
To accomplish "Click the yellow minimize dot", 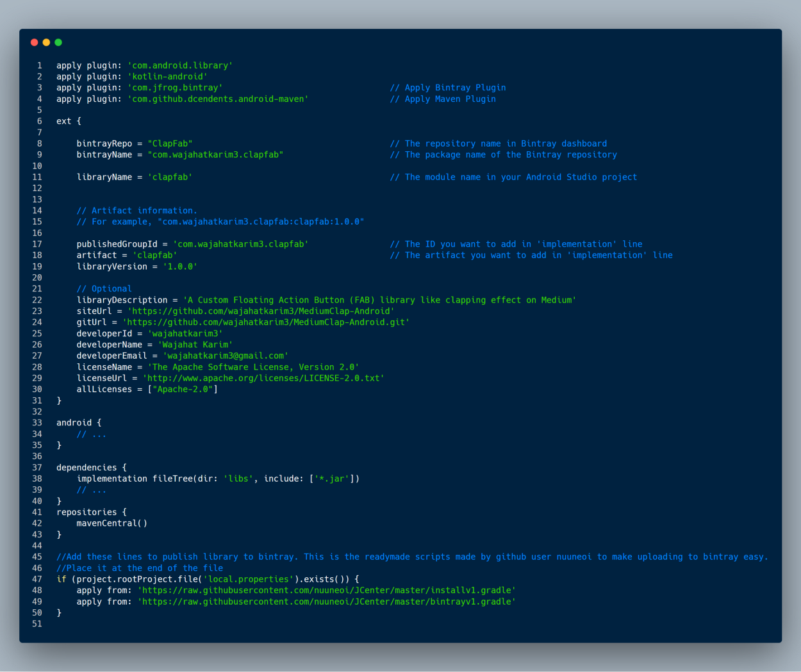I will (x=46, y=42).
